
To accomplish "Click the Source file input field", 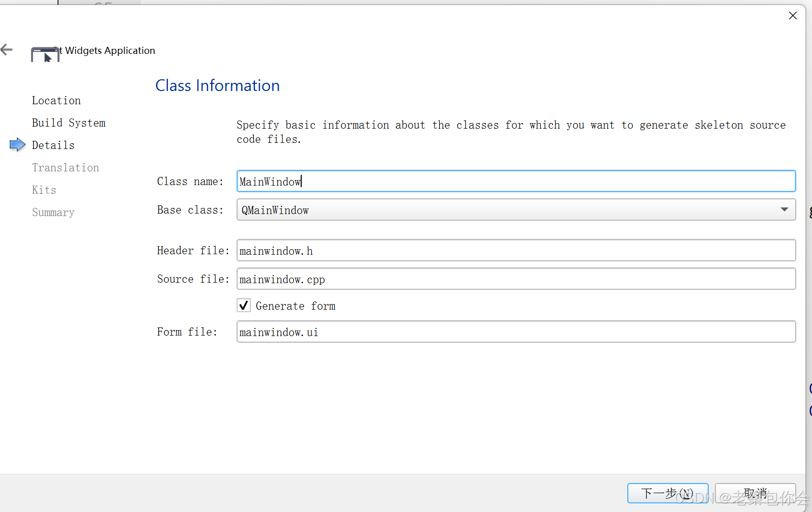I will click(x=516, y=279).
